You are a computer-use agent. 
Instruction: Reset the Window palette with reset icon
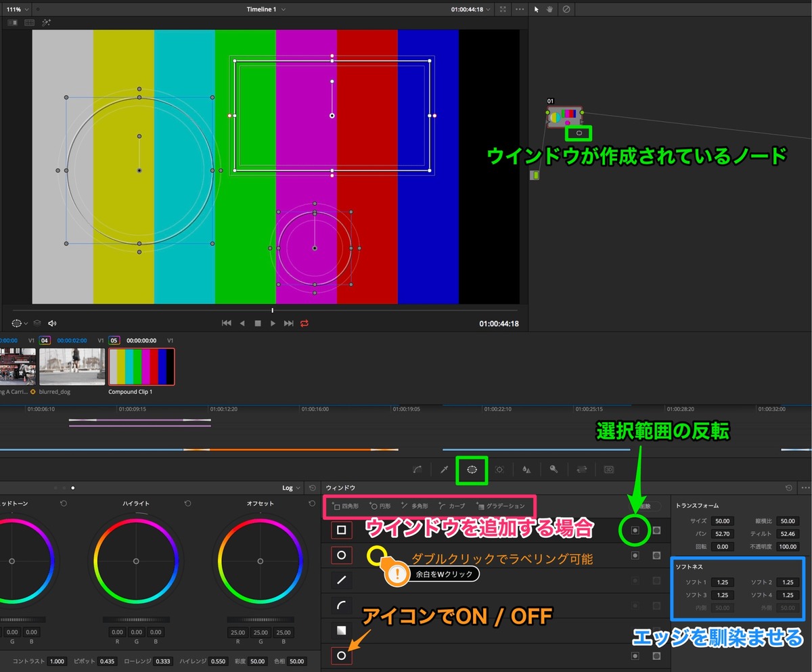click(789, 487)
